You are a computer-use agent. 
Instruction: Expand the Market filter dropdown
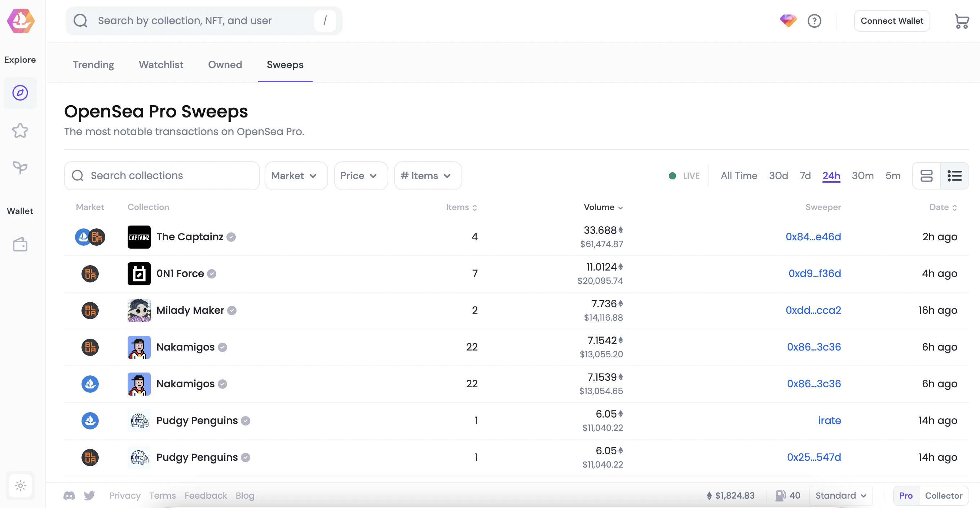click(296, 176)
